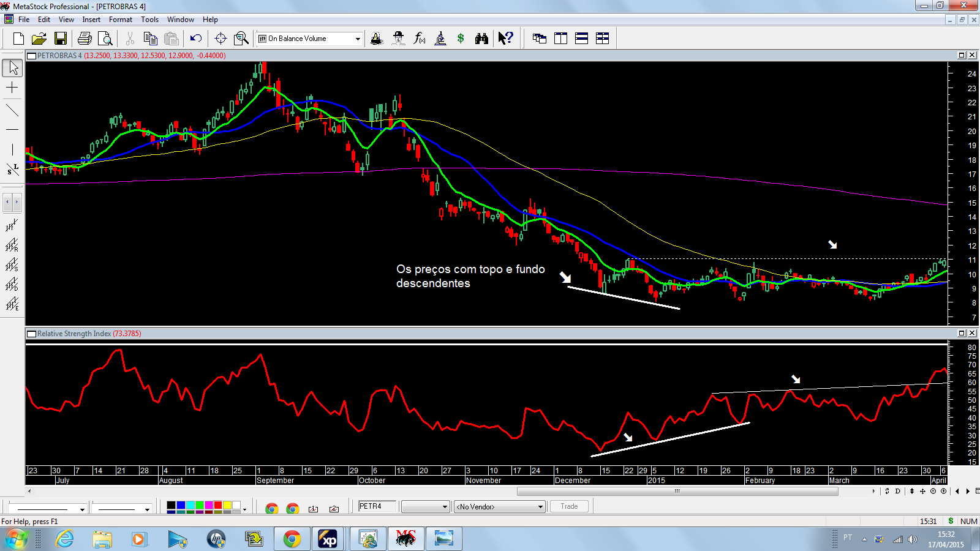Create a new chart with New icon
The image size is (980, 551).
(x=18, y=39)
